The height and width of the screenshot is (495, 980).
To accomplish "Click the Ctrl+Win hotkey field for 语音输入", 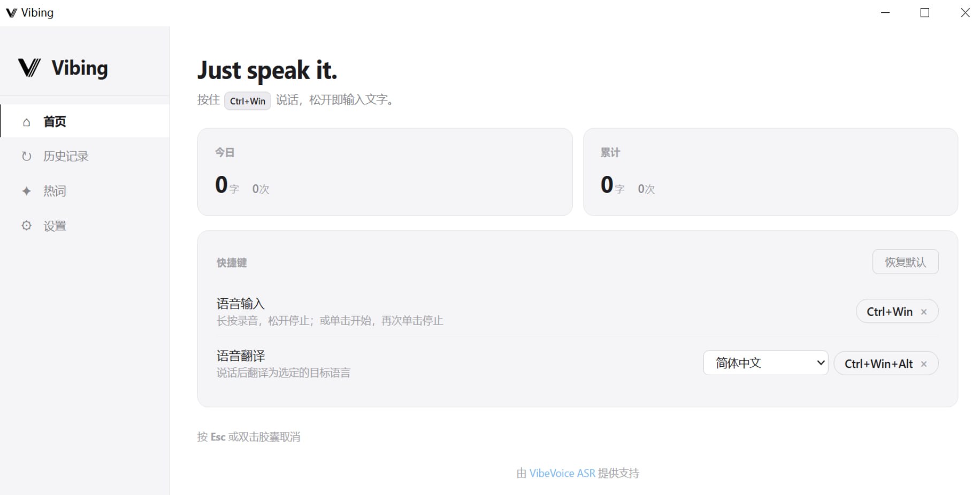I will point(889,312).
